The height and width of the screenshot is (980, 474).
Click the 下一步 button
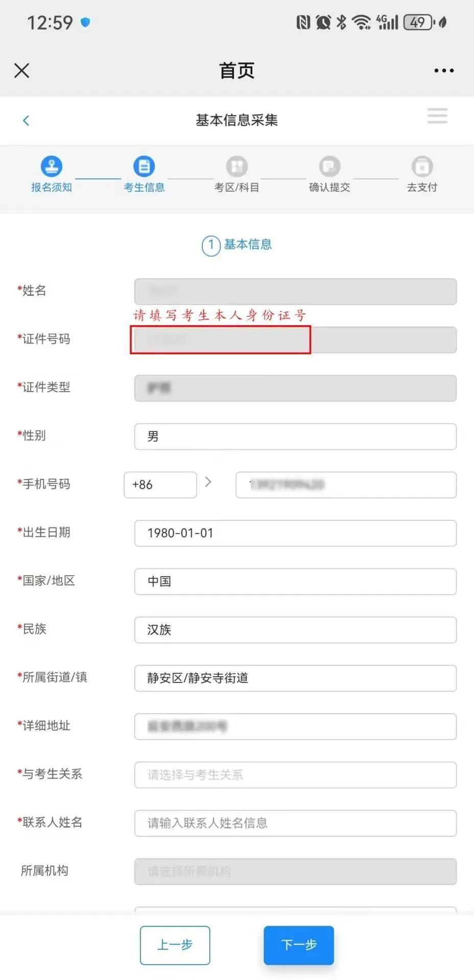tap(299, 945)
